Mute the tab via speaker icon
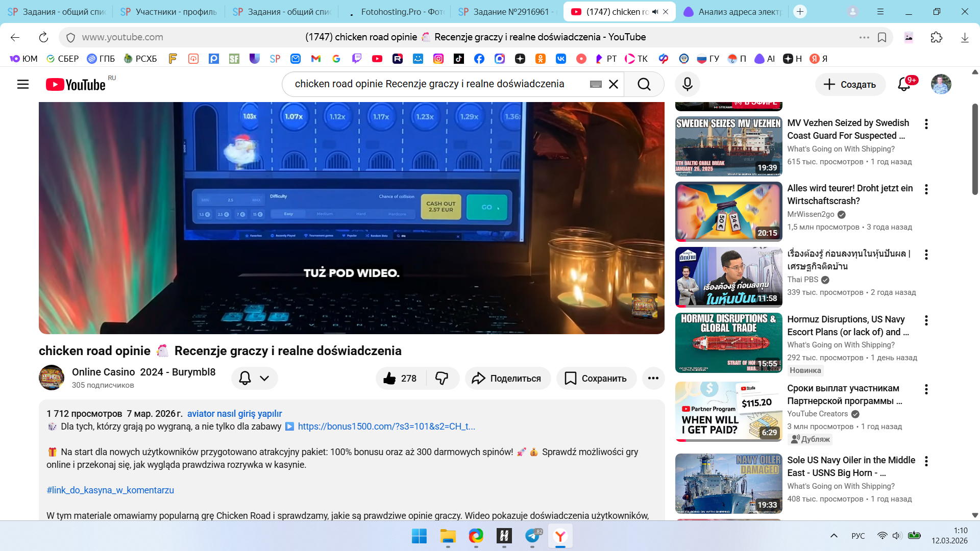Image resolution: width=980 pixels, height=551 pixels. (x=655, y=12)
